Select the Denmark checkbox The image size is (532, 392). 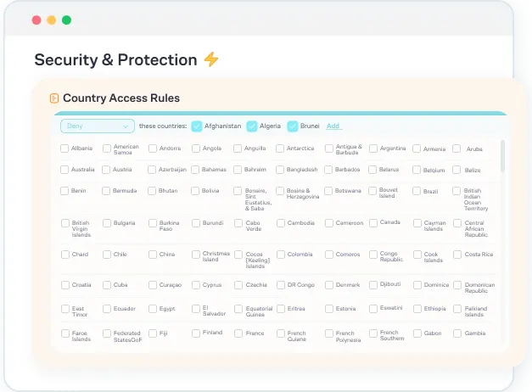coord(329,285)
